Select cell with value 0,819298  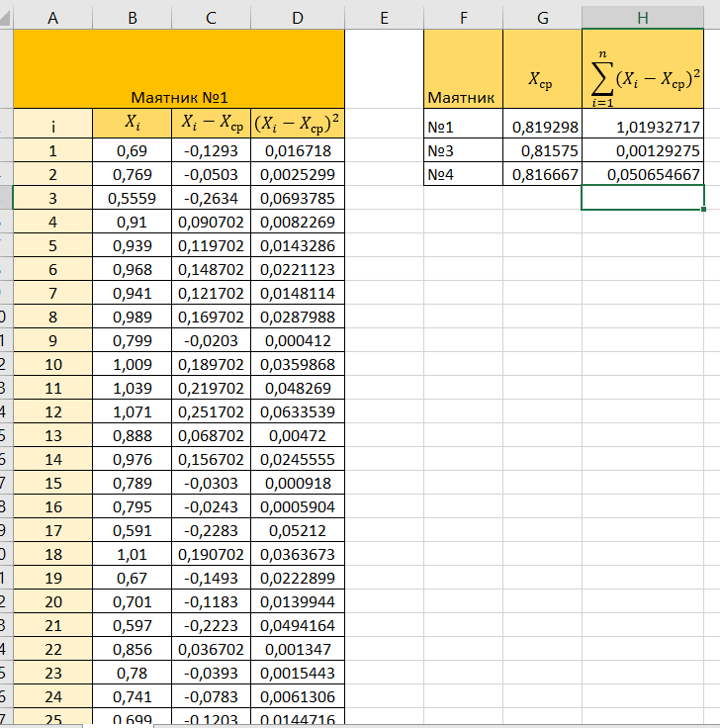pyautogui.click(x=542, y=124)
